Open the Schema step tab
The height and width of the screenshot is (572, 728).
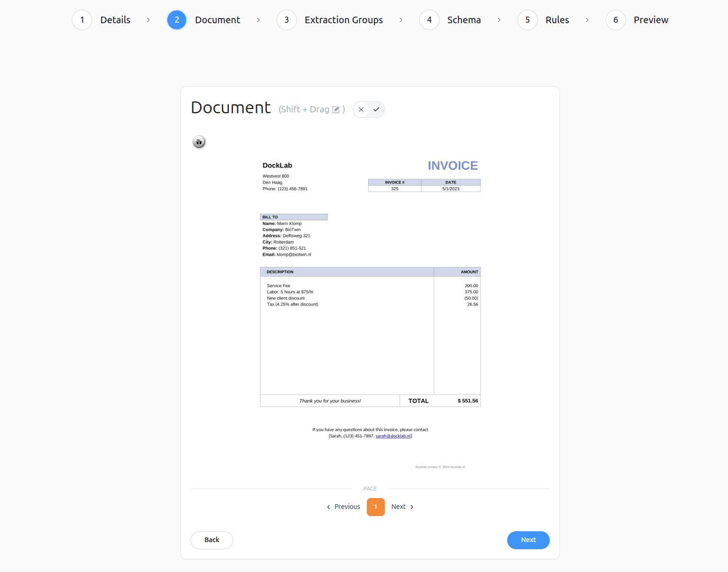(x=464, y=20)
